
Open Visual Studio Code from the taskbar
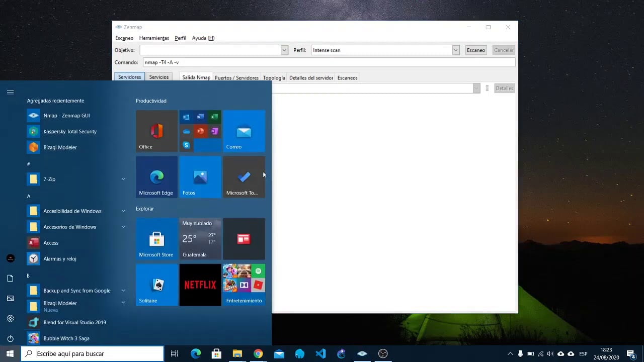click(320, 353)
